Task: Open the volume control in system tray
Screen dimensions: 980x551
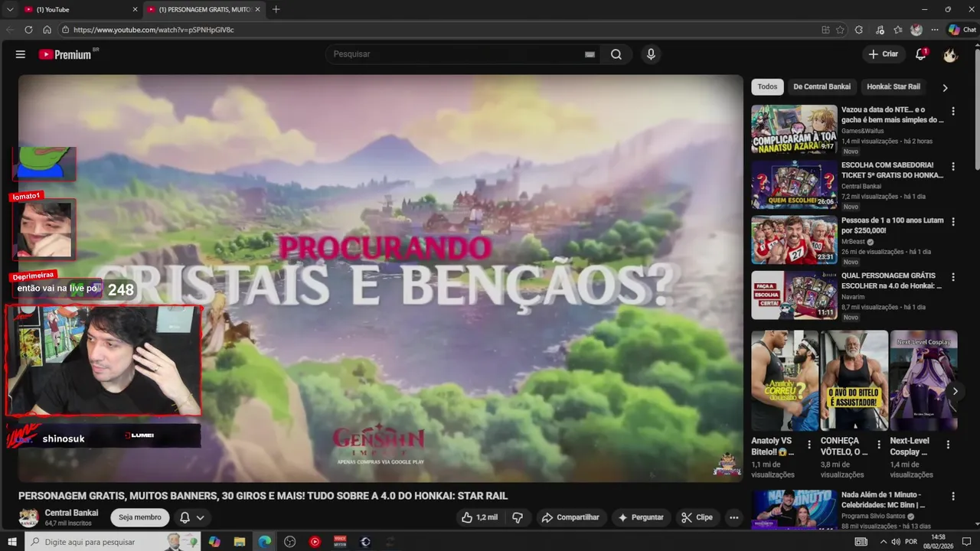Action: pos(895,542)
